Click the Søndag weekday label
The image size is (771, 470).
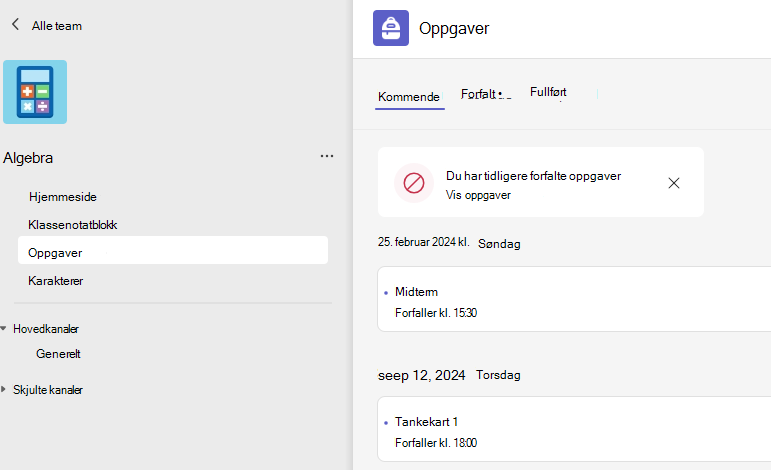click(x=499, y=243)
